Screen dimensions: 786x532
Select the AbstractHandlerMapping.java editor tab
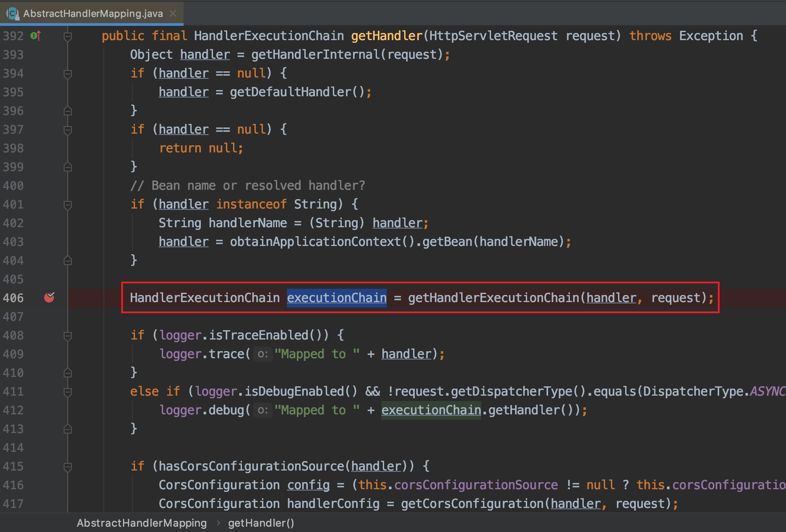(92, 13)
